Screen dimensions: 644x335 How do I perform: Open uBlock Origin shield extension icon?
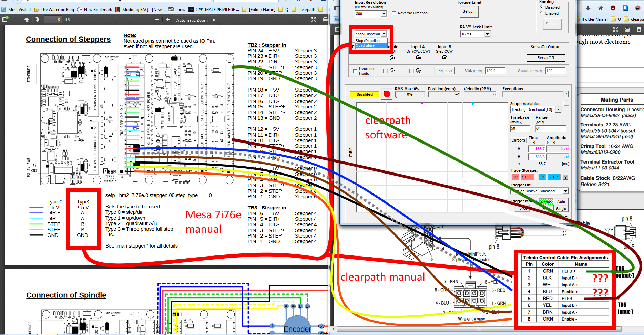click(613, 8)
